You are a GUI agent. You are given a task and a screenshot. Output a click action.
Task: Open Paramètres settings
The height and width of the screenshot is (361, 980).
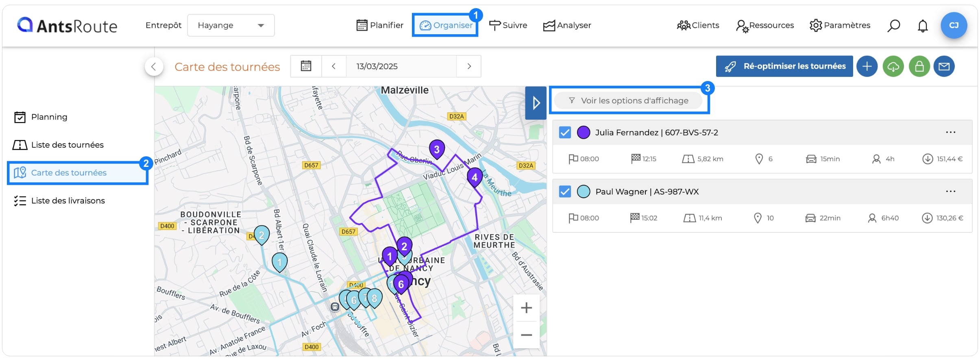point(840,25)
